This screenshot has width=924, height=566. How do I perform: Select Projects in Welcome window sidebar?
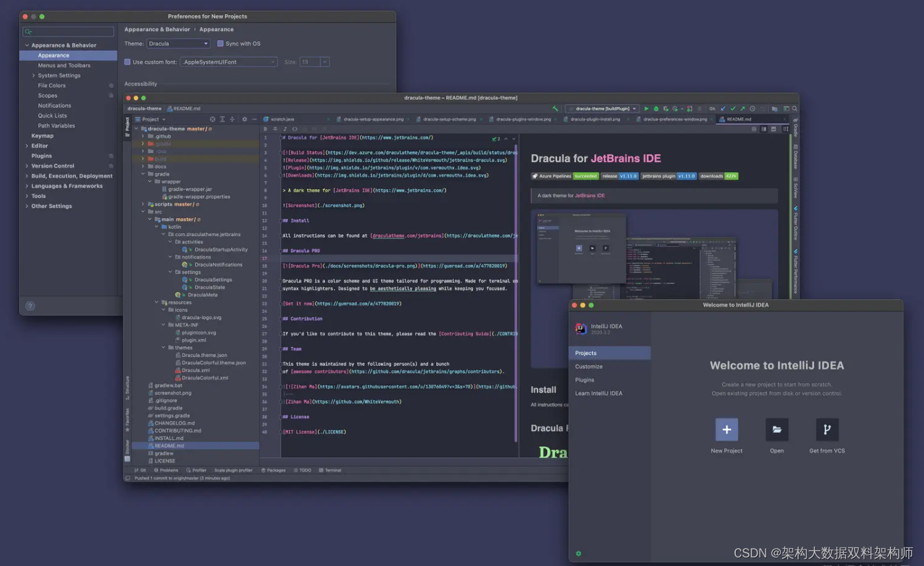point(610,353)
